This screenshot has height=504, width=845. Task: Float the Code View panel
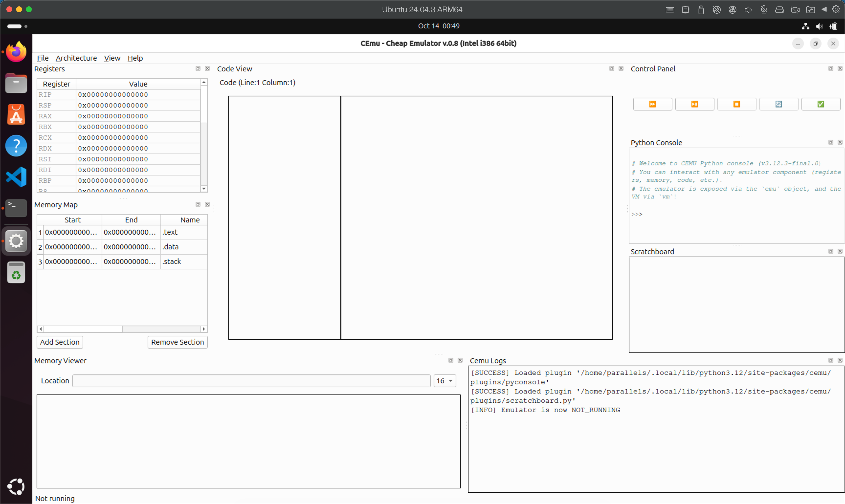(611, 69)
